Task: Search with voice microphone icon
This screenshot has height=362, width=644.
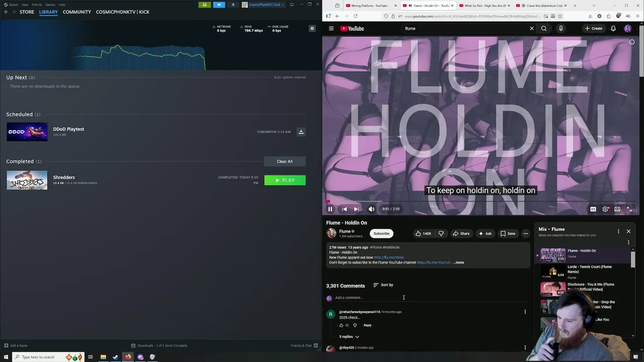Action: click(x=560, y=29)
